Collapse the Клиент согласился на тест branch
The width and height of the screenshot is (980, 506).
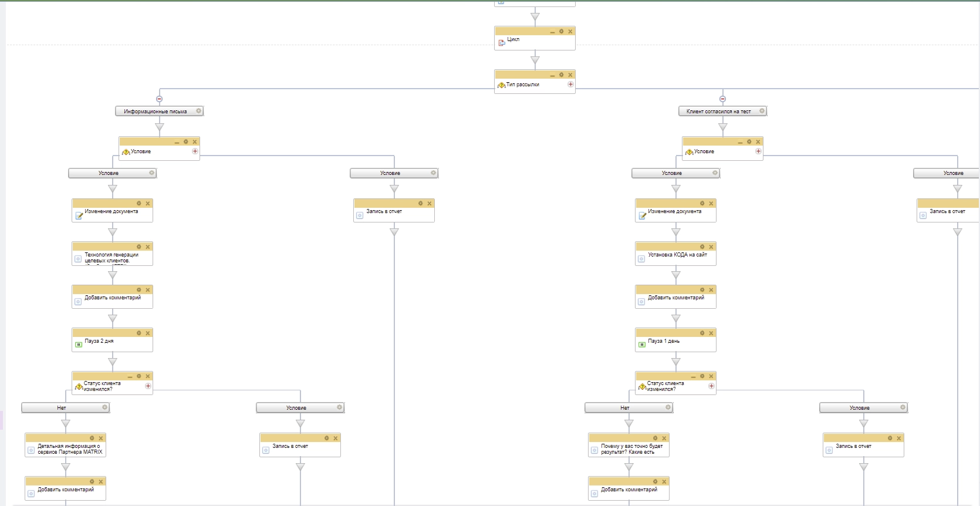[x=722, y=99]
